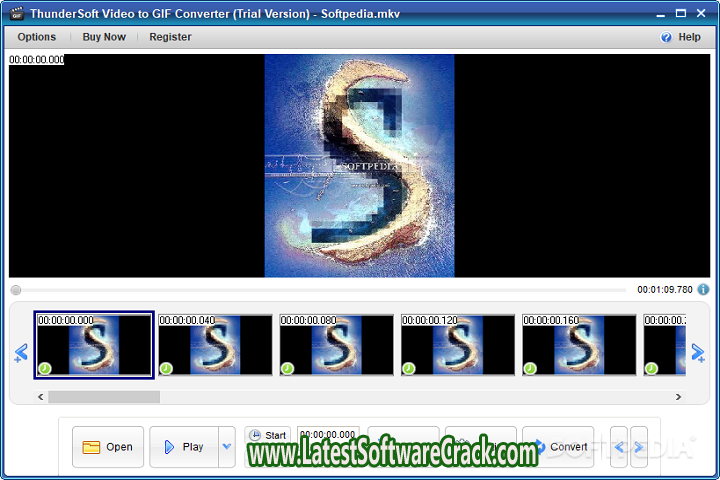Click green clock icon on 00:00:00.040 thumbnail
The width and height of the screenshot is (720, 480).
(166, 368)
